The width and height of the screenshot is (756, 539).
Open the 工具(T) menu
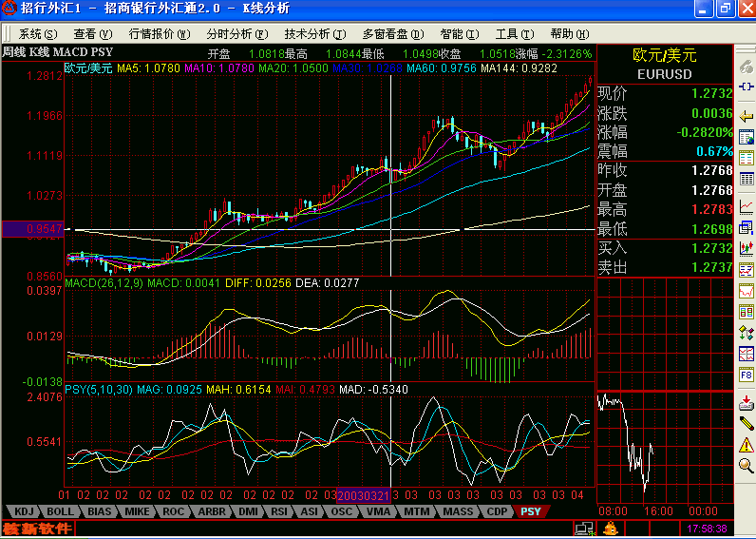(x=515, y=34)
